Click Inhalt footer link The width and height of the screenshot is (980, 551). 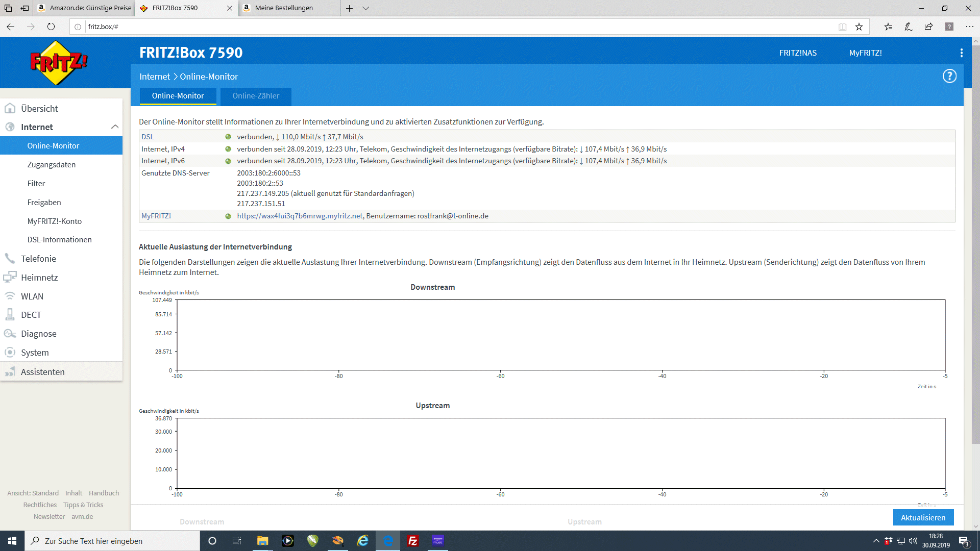[73, 493]
